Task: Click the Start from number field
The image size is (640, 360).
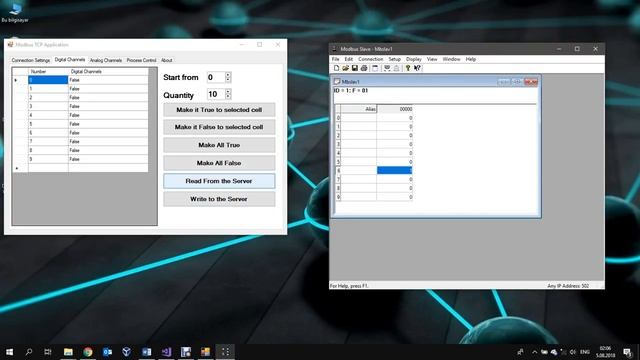Action: (x=216, y=77)
